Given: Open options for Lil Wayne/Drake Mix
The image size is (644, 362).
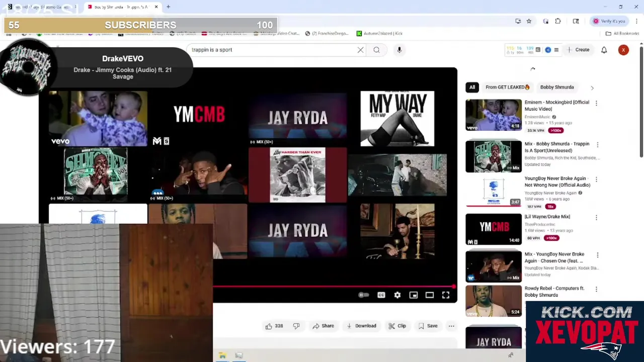Looking at the screenshot, I should point(596,218).
